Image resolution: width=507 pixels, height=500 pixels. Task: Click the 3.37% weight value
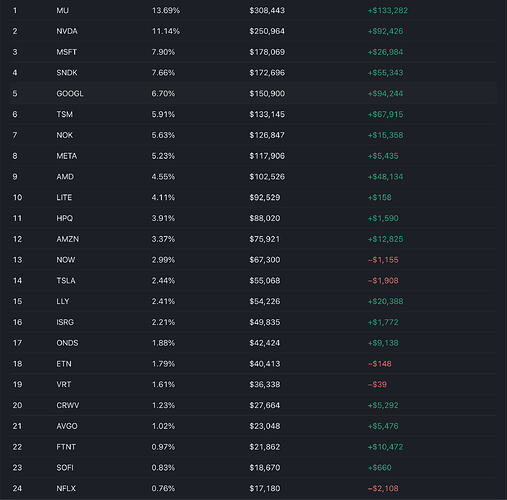coord(163,239)
